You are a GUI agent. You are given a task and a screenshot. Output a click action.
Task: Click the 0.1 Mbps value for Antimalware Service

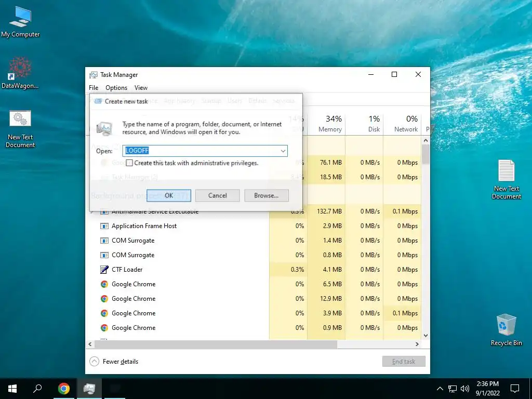405,211
